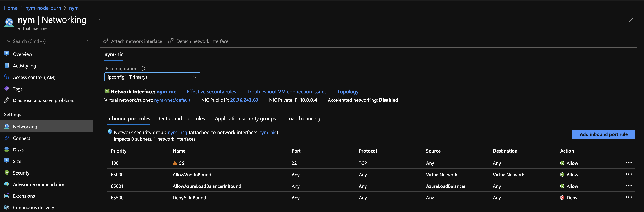Screen dimensions: 644x212
Task: Select Advisor recommendations in sidebar
Action: click(40, 184)
